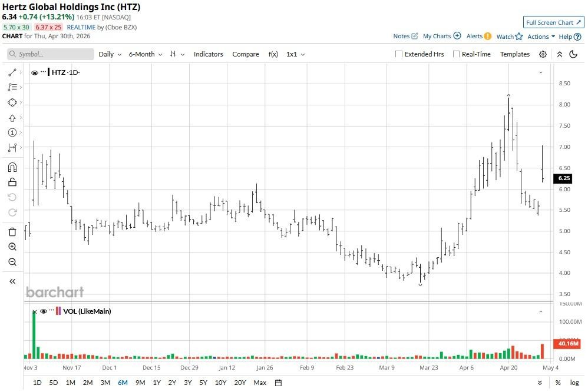Viewport: 588px width, 392px height.
Task: Open the custom date range calendar
Action: [x=278, y=383]
